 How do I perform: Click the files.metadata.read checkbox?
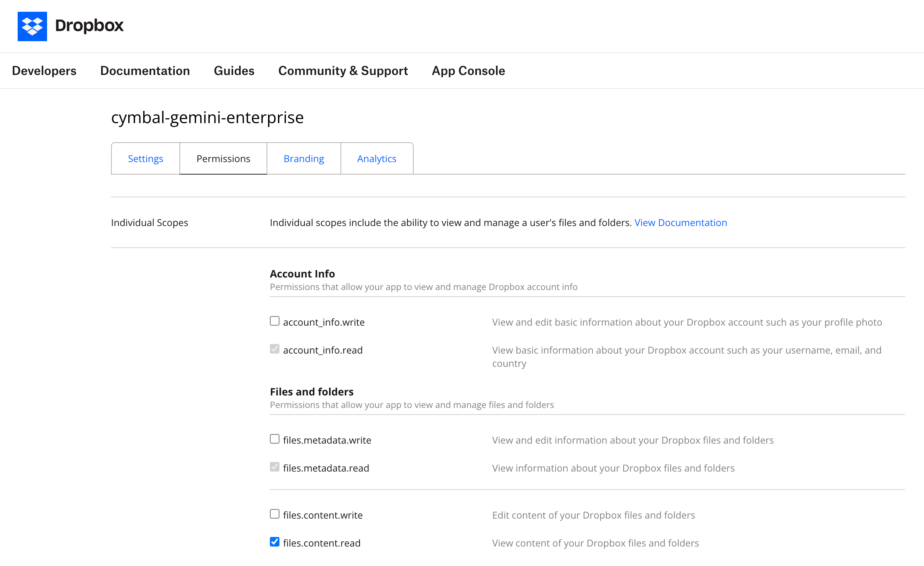tap(275, 467)
